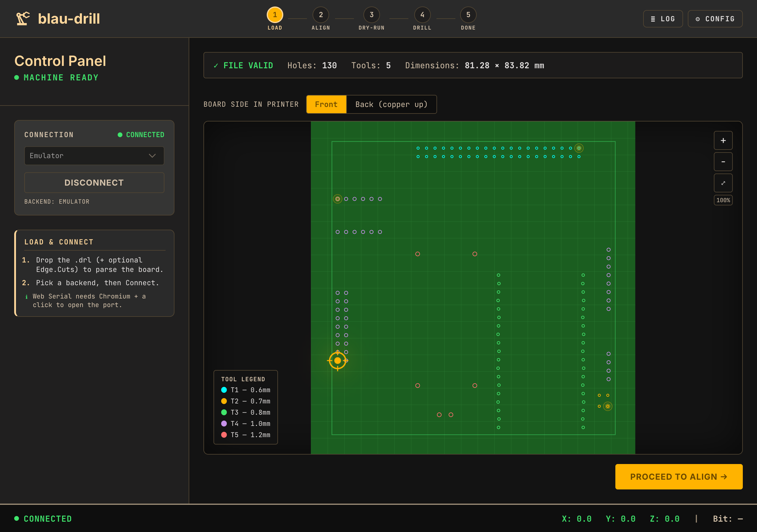Click the blau-drill robot arm logo

[x=23, y=18]
